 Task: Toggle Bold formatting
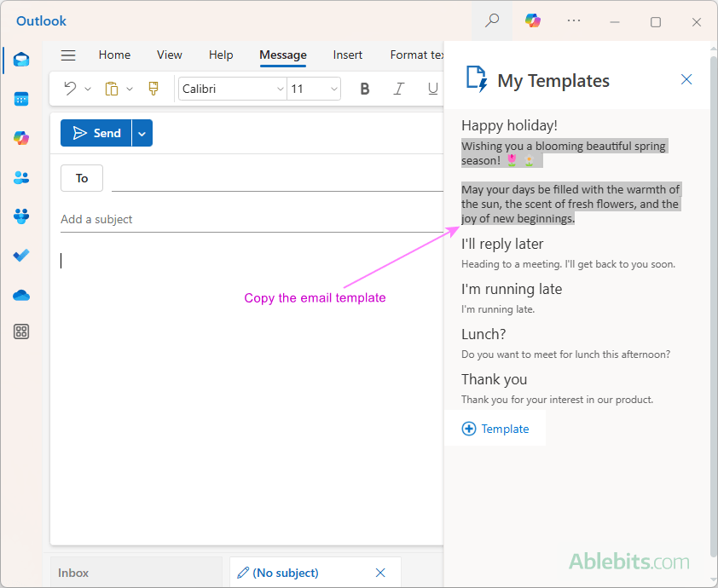coord(364,89)
